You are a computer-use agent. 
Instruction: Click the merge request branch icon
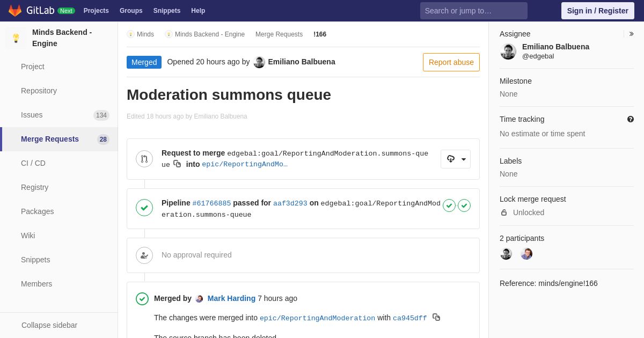[144, 159]
